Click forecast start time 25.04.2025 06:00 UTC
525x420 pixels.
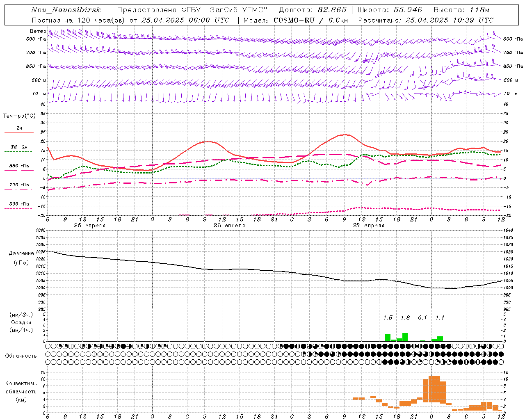click(185, 20)
